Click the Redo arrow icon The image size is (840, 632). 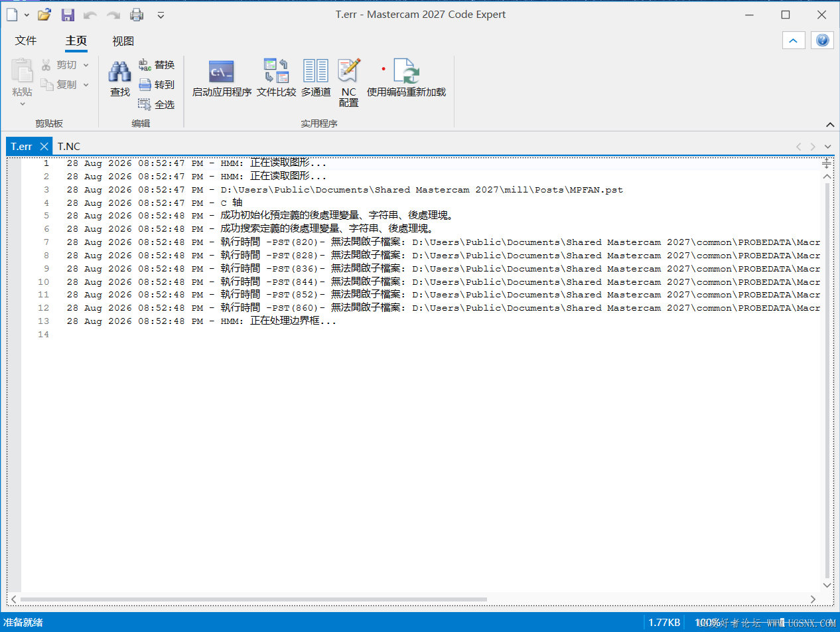(x=113, y=15)
